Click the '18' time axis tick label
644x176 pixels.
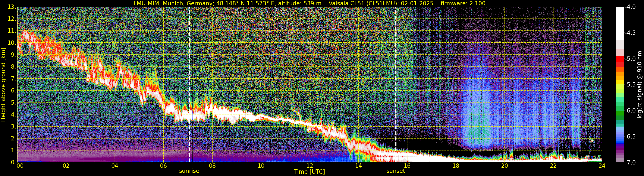[456, 166]
